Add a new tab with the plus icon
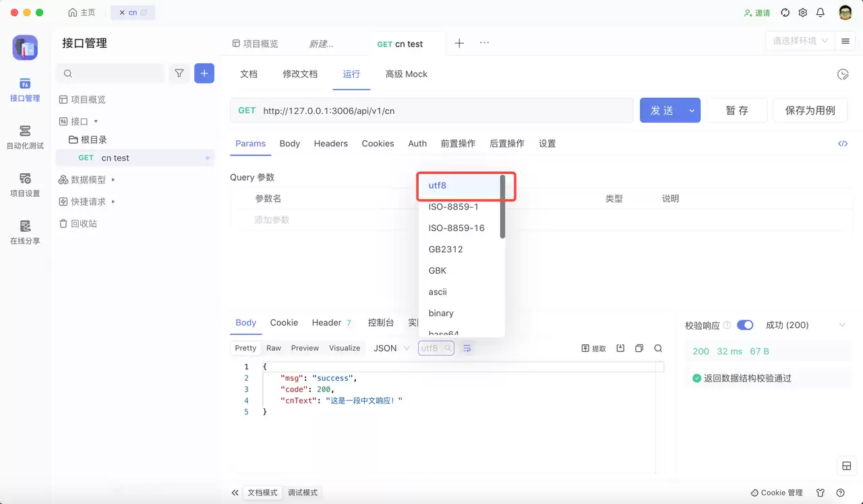 [x=459, y=43]
